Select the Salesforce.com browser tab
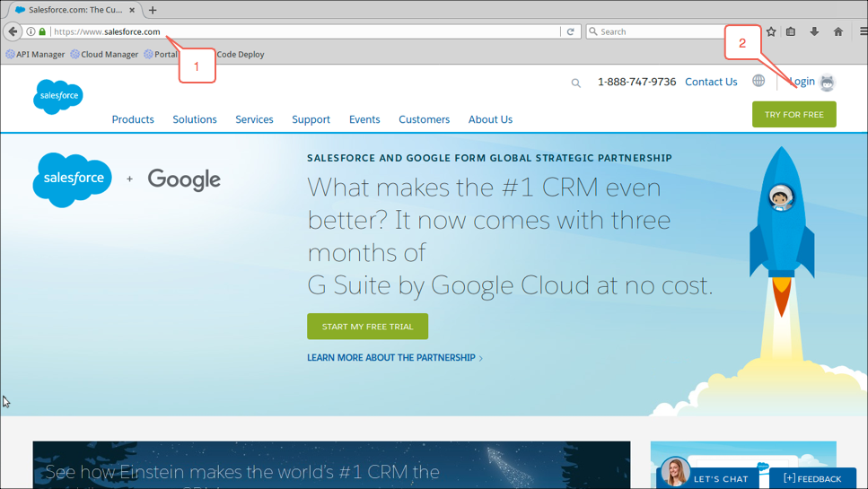Screen dimensions: 868x489 (75, 10)
